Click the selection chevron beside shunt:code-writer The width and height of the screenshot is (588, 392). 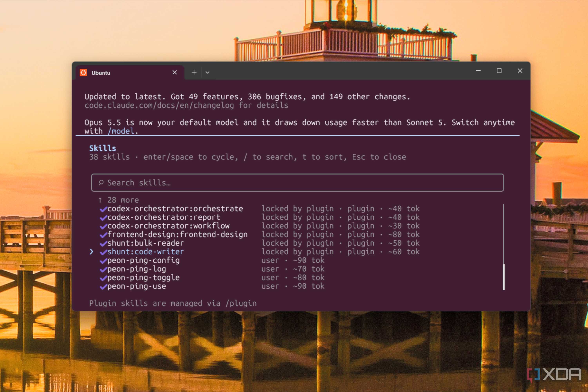(92, 252)
